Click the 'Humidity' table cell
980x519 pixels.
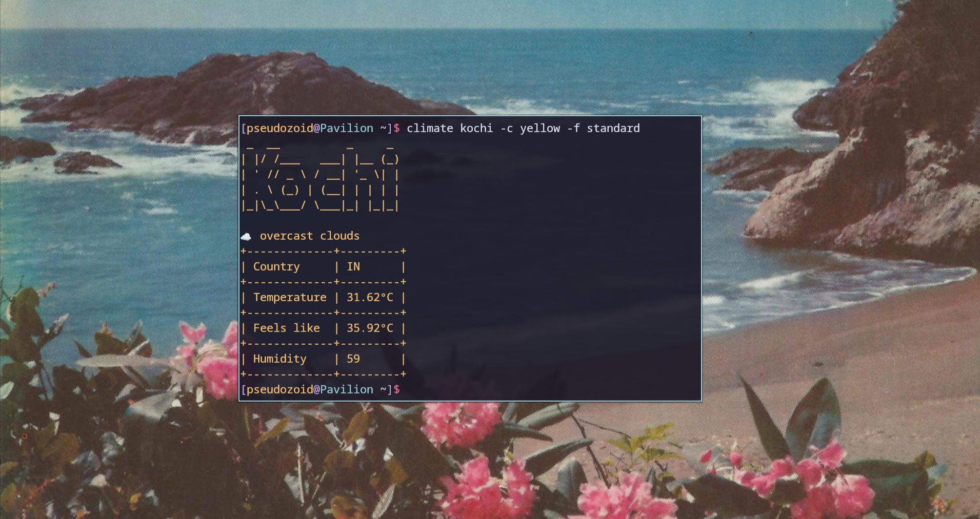(279, 359)
